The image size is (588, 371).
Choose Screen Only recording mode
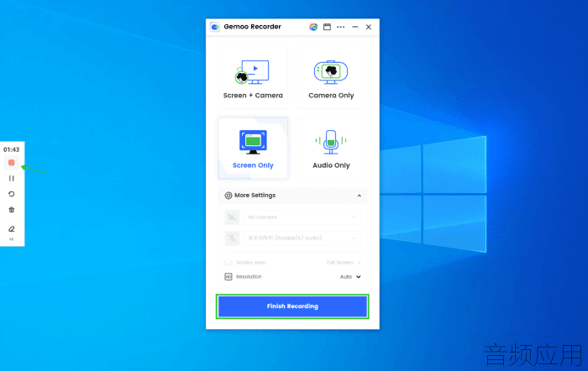coord(253,149)
